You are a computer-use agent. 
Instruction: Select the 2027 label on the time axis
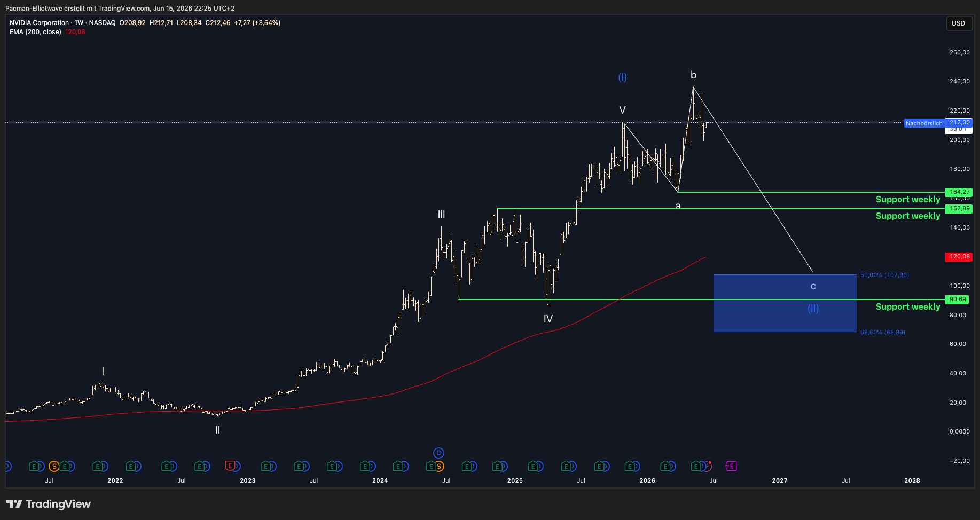tap(780, 480)
